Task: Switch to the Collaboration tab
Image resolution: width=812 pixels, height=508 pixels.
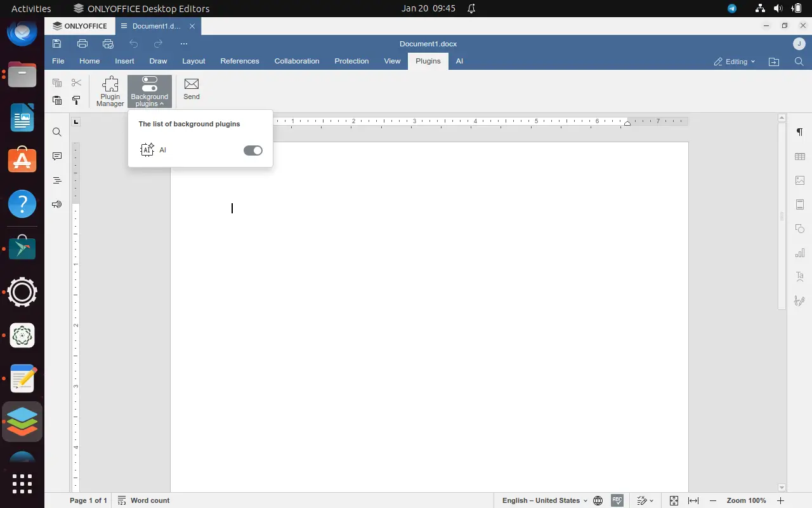Action: (x=297, y=61)
